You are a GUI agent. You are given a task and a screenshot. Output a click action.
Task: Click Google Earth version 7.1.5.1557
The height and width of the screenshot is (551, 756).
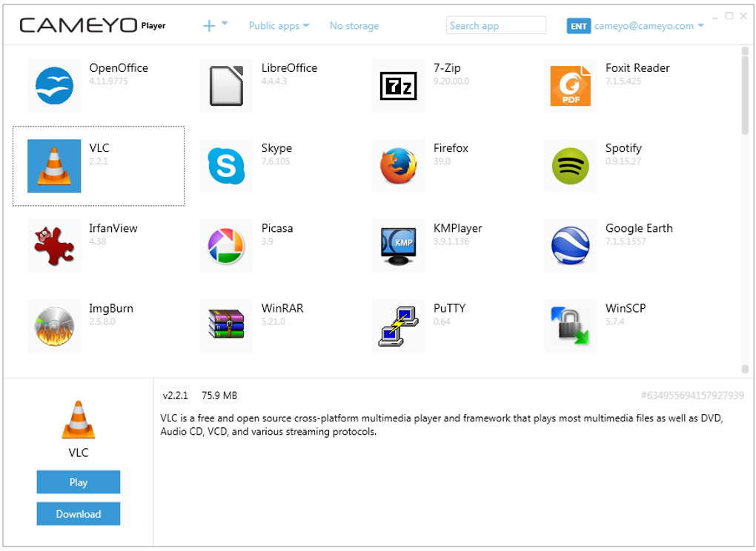tap(626, 241)
